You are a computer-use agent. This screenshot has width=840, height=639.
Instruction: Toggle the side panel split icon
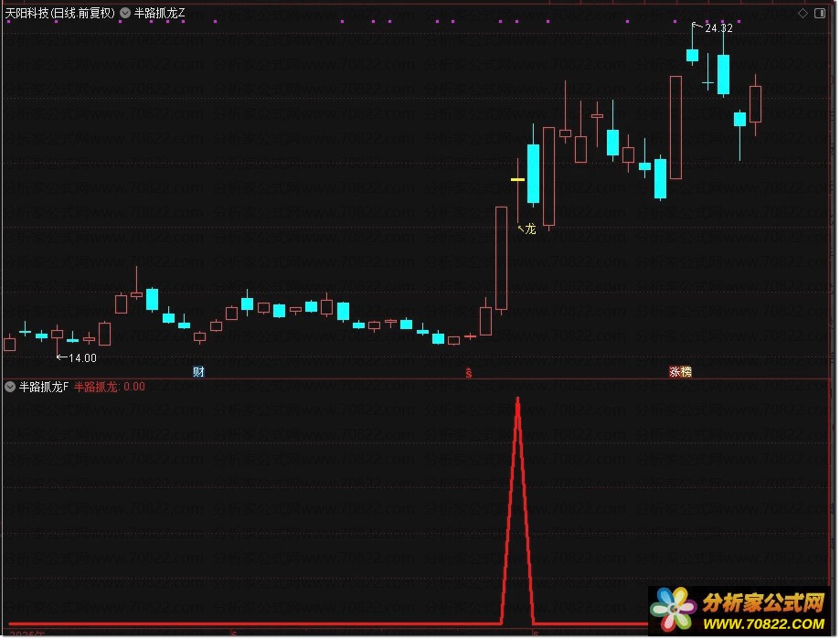click(x=820, y=14)
